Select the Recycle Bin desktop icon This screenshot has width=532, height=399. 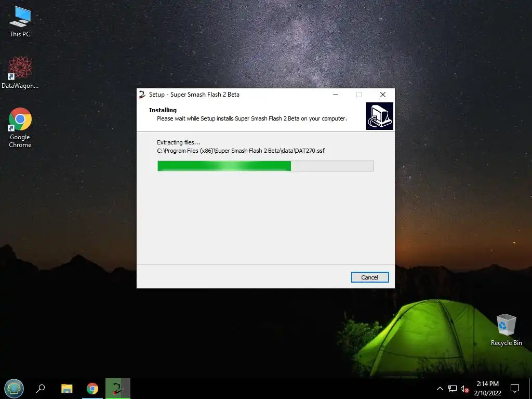506,330
